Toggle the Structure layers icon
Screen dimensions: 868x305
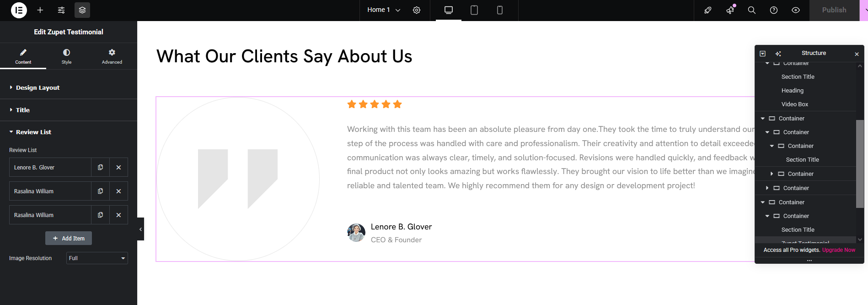[x=82, y=10]
